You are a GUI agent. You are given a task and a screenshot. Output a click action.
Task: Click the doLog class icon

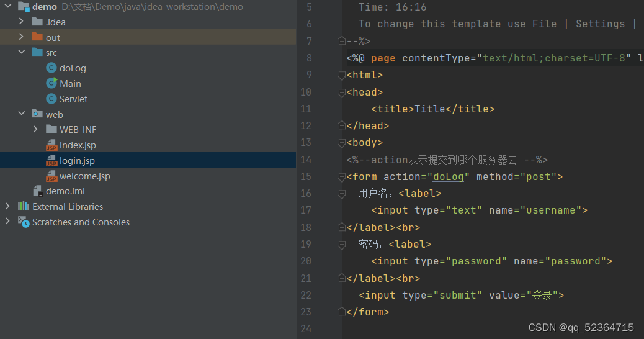(x=51, y=68)
